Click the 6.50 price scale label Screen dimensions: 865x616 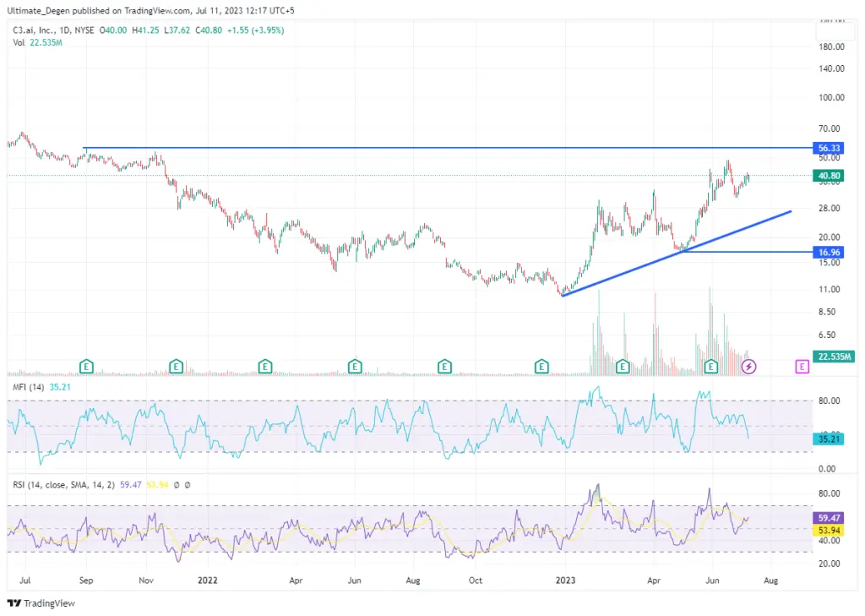(827, 335)
